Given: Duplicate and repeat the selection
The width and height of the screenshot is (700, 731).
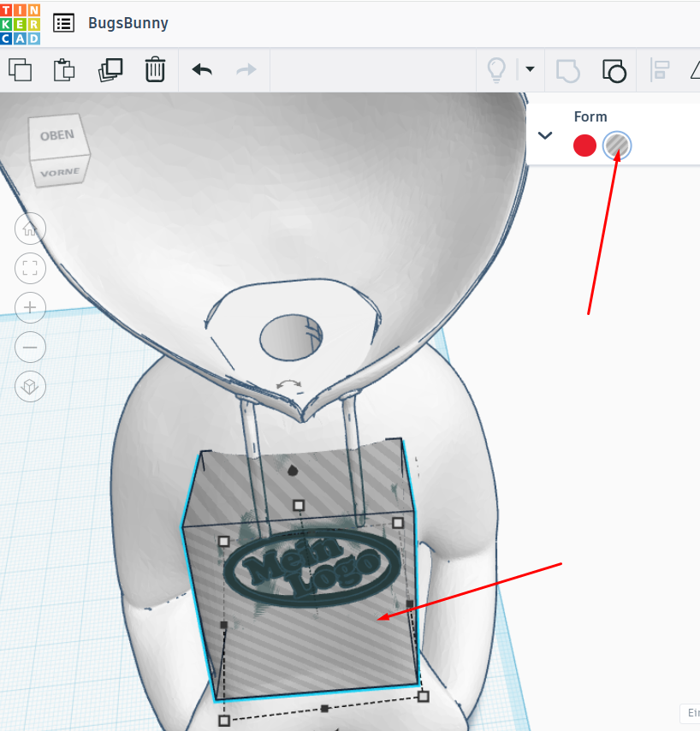Looking at the screenshot, I should [110, 70].
